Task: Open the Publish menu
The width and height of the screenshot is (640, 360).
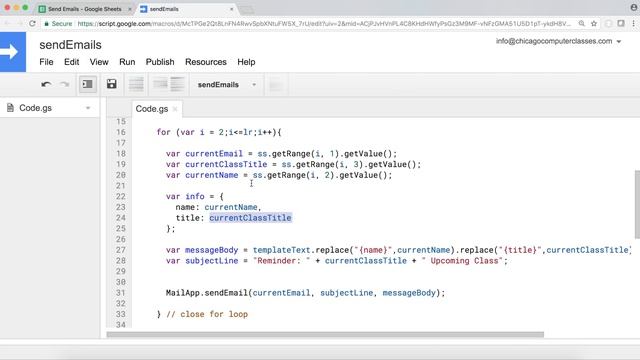Action: click(160, 62)
